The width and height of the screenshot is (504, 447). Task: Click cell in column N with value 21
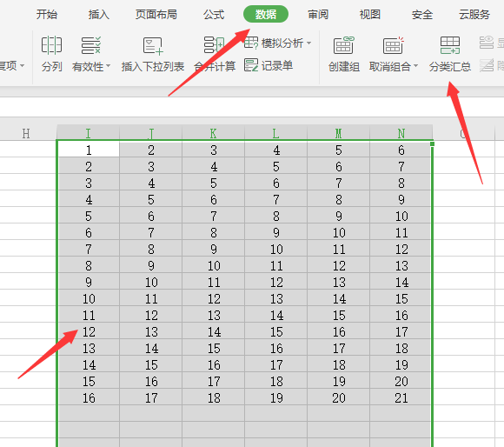click(401, 397)
